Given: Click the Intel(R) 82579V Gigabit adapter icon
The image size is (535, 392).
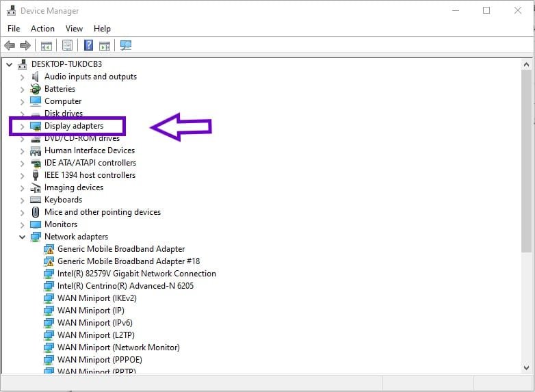Looking at the screenshot, I should coord(49,274).
